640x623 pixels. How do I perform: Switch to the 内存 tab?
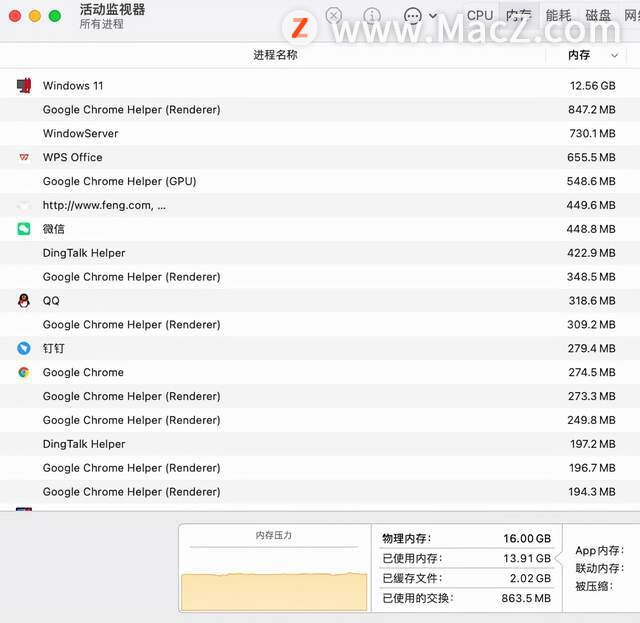click(x=518, y=16)
